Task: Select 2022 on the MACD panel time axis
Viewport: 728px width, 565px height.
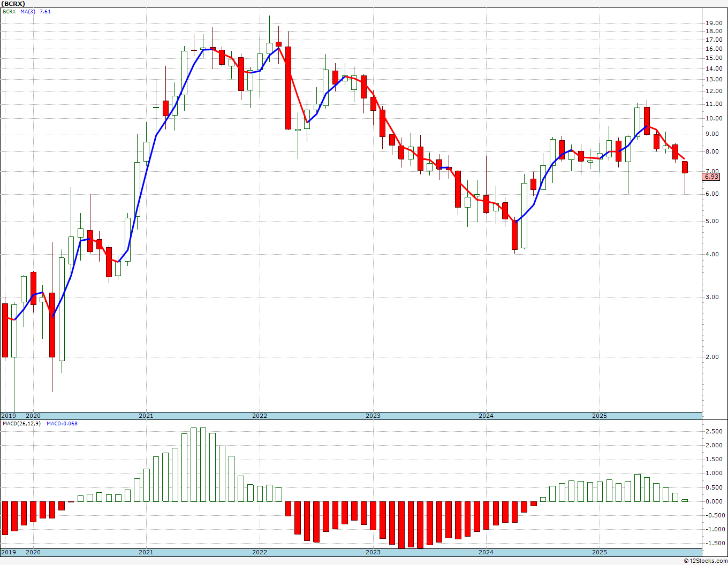Action: (260, 552)
